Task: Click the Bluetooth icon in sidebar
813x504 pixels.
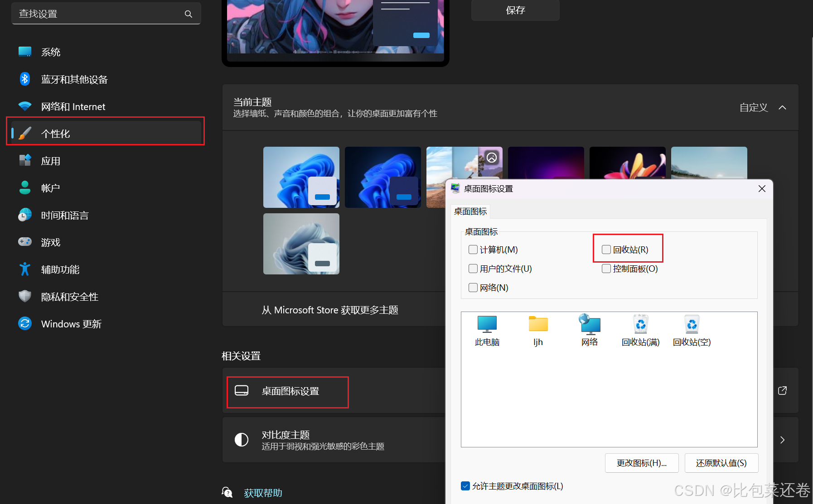Action: click(x=25, y=79)
